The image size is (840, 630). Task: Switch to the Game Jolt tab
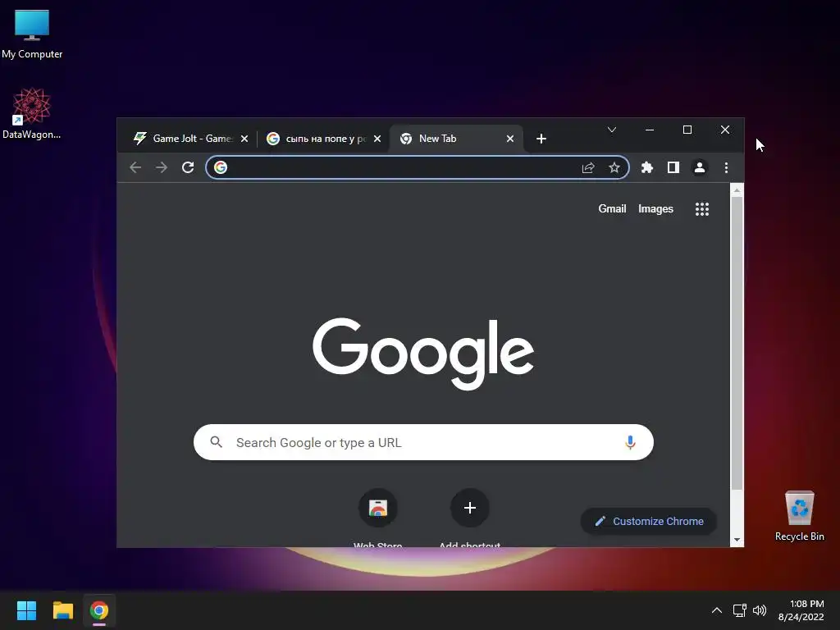click(190, 139)
